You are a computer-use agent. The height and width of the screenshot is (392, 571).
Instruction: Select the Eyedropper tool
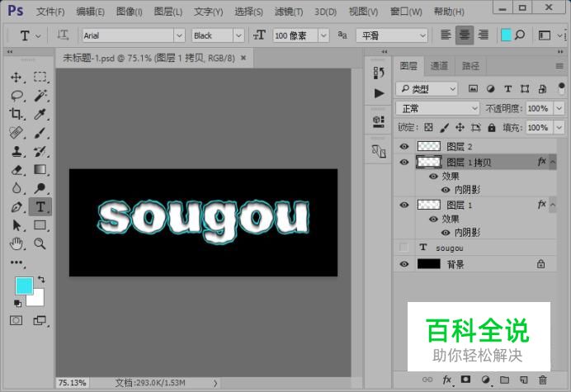[40, 114]
